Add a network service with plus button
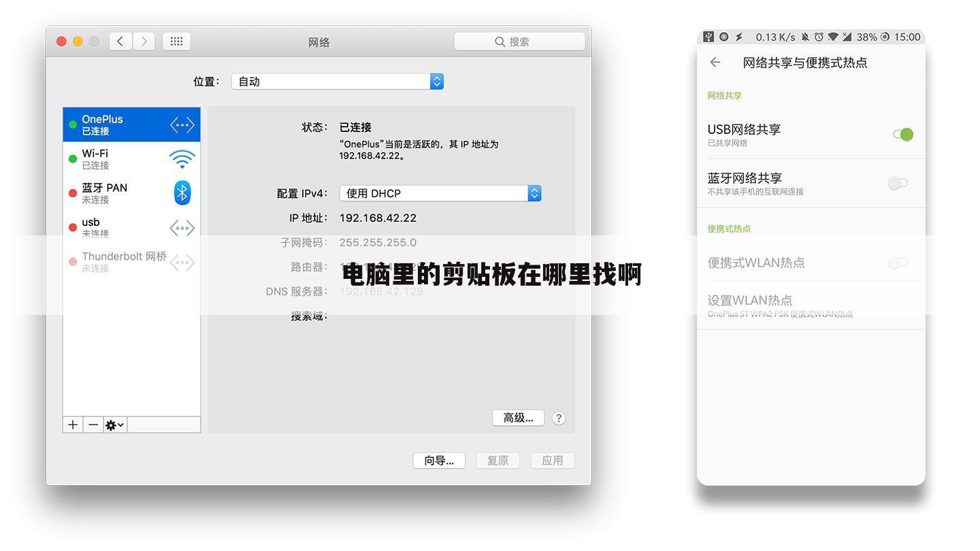980x551 pixels. [x=73, y=424]
